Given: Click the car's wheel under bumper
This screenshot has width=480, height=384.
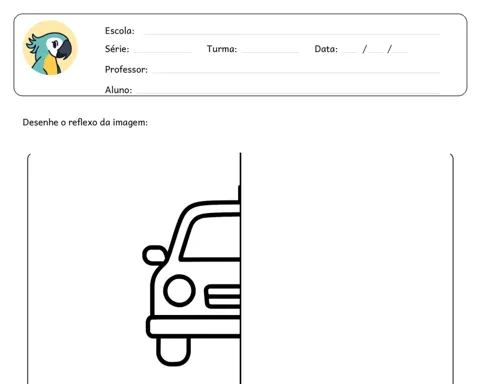Looking at the screenshot, I should (173, 351).
